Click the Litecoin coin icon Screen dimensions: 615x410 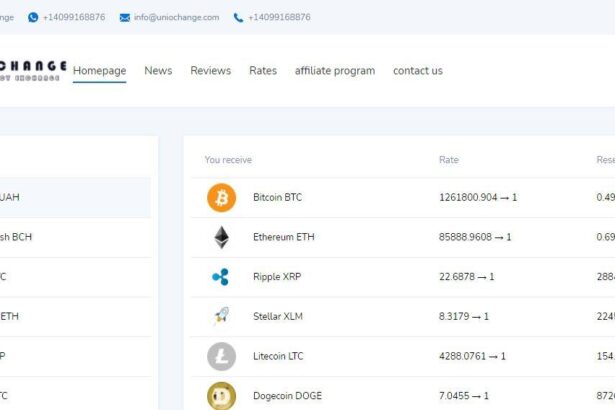coord(222,356)
